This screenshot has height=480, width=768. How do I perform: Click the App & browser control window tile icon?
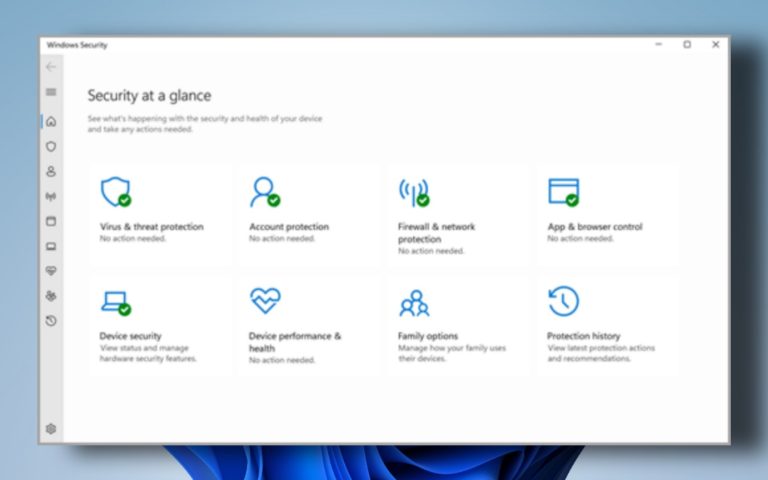564,192
